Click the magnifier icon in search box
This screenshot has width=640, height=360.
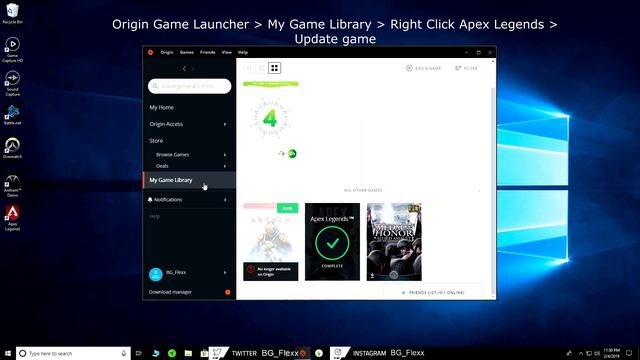click(x=156, y=86)
